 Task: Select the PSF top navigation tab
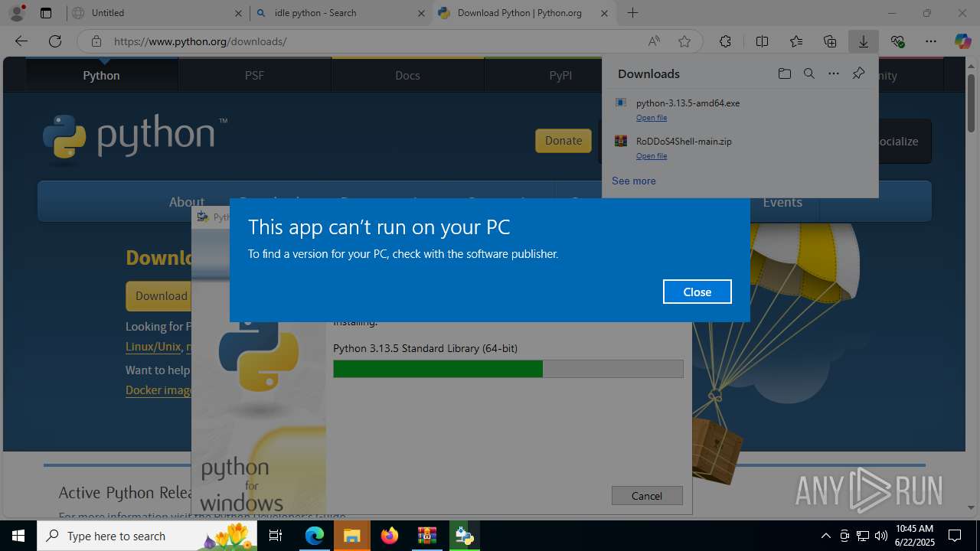click(x=254, y=75)
